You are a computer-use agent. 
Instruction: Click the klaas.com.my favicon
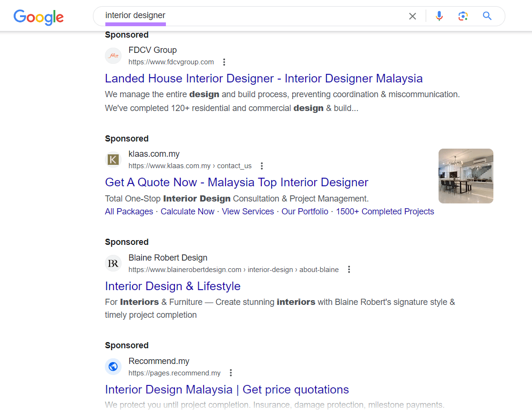point(113,159)
